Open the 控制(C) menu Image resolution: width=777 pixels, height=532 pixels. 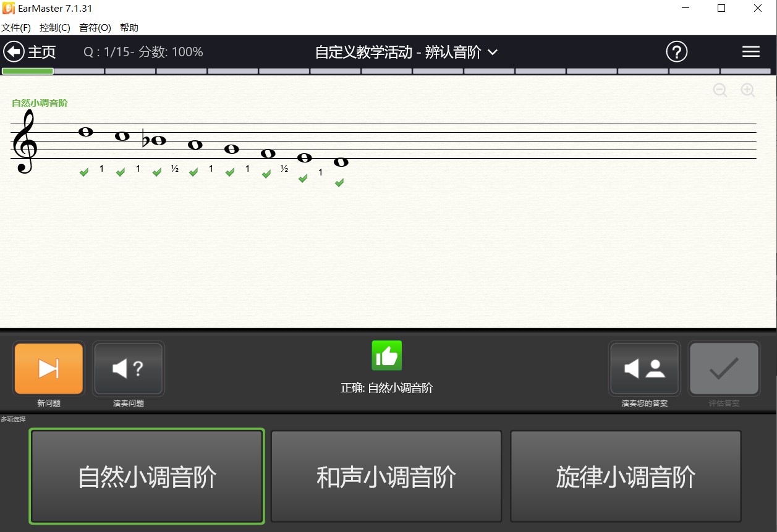54,27
